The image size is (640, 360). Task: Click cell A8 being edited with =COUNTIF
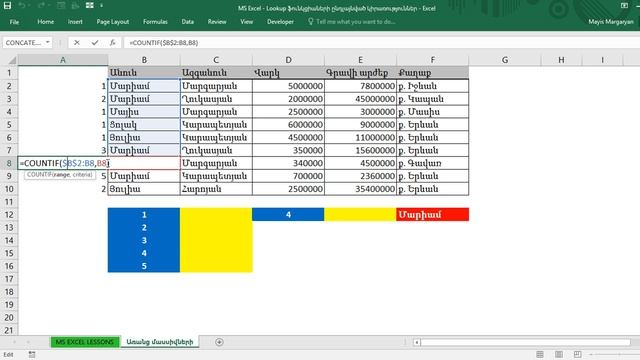click(x=63, y=163)
